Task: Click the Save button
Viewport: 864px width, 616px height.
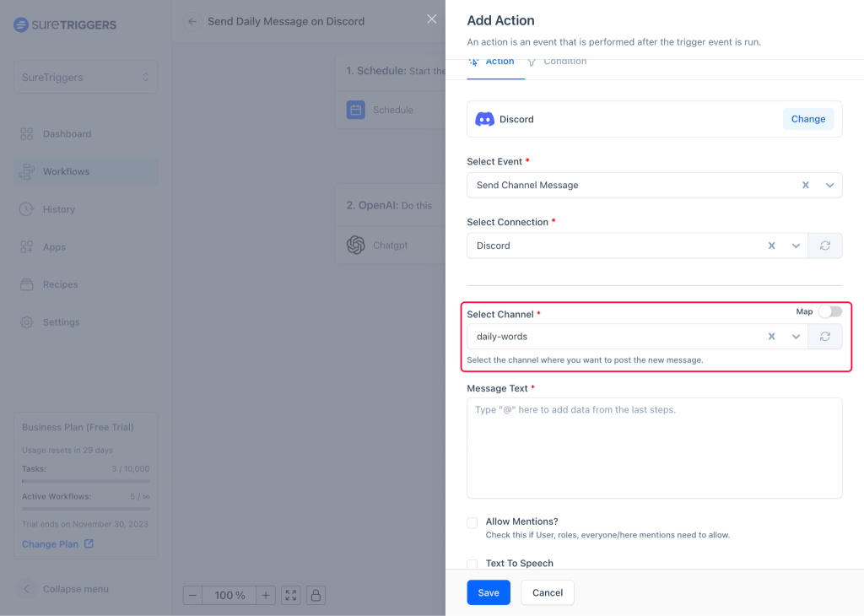Action: [x=489, y=592]
